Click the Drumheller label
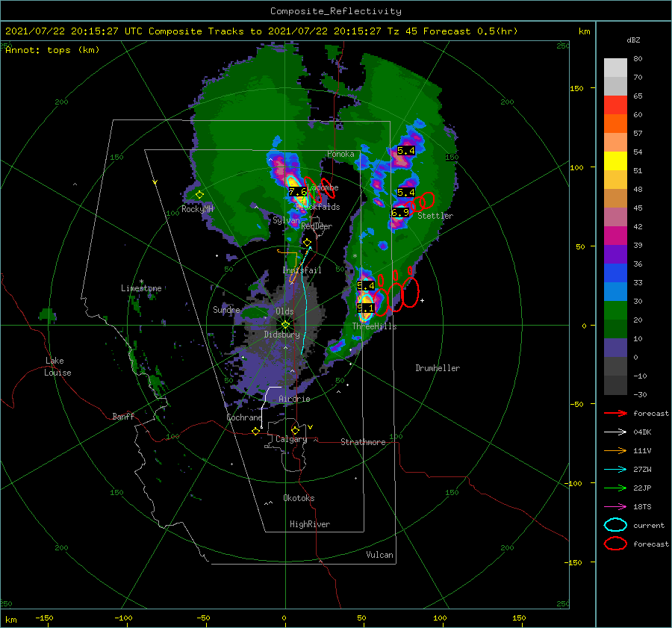 (438, 368)
